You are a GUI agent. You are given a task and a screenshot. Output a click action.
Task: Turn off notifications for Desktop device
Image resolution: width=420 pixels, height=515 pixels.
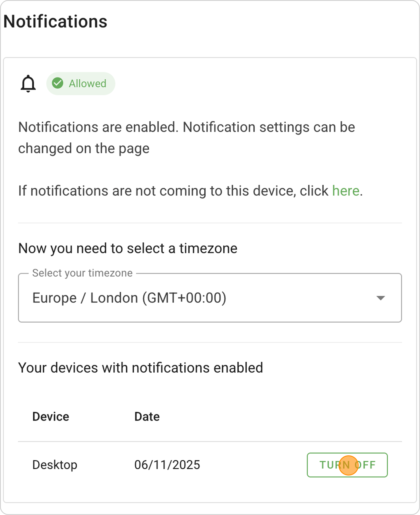tap(347, 465)
